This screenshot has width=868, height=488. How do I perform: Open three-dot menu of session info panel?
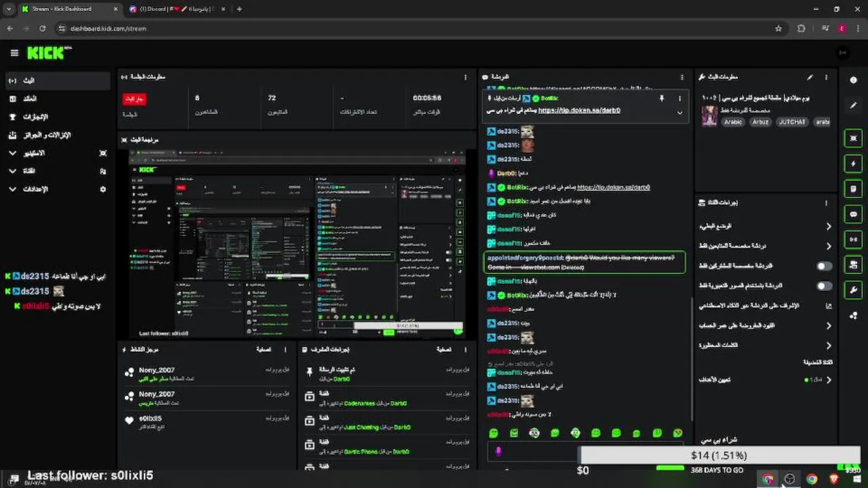pos(465,77)
